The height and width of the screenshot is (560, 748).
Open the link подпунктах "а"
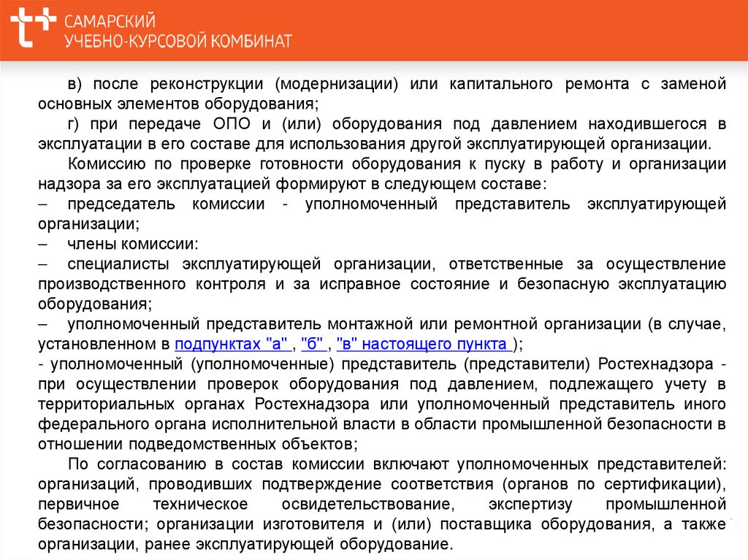[232, 343]
